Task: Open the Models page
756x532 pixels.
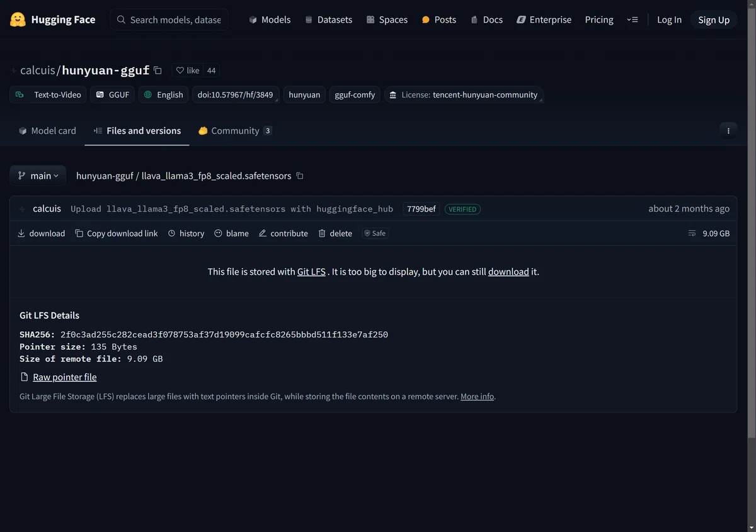Action: [x=270, y=20]
